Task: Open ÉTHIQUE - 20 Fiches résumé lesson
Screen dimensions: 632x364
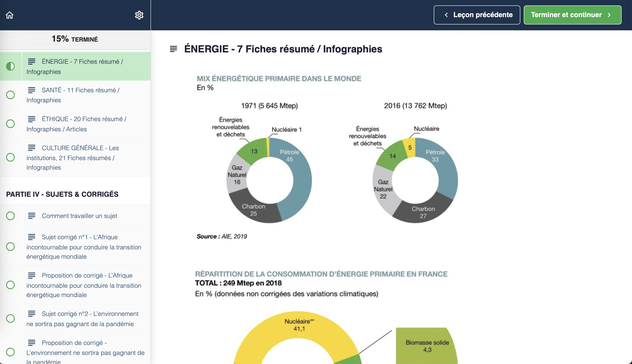Action: 75,124
